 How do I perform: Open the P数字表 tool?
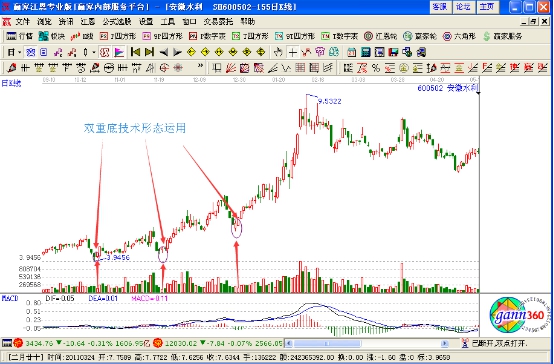tap(207, 36)
